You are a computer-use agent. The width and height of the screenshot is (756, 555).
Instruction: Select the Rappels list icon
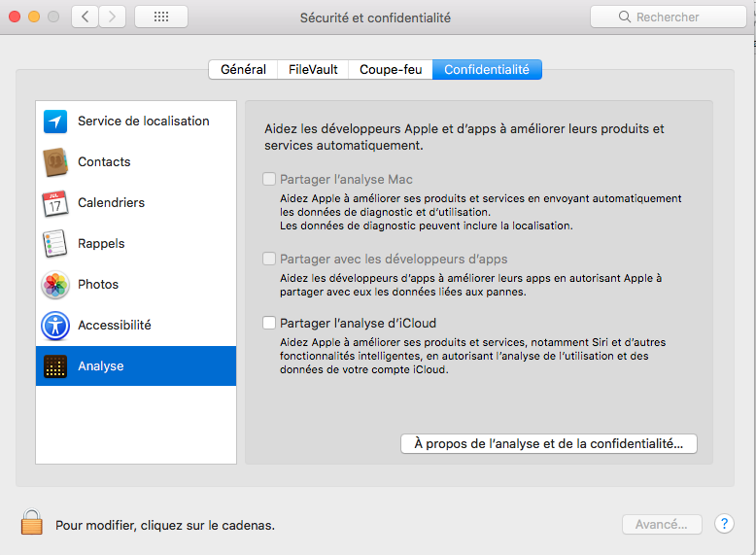[x=55, y=244]
